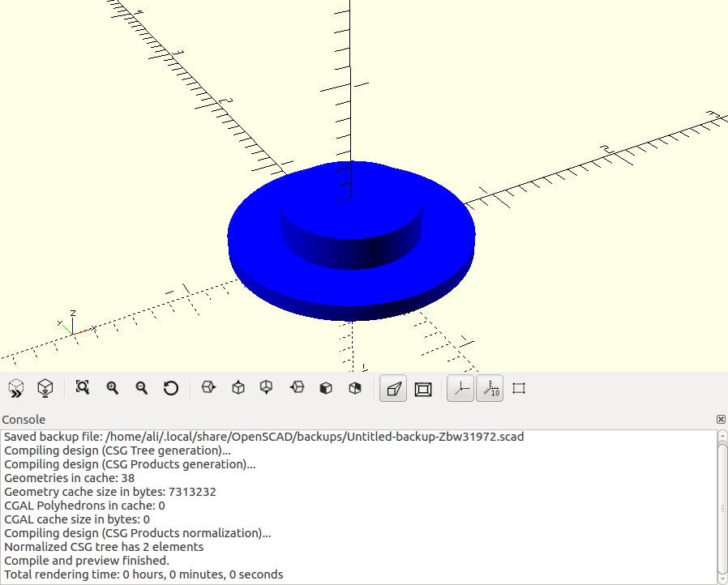728x585 pixels.
Task: Switch to the back view
Action: 354,388
